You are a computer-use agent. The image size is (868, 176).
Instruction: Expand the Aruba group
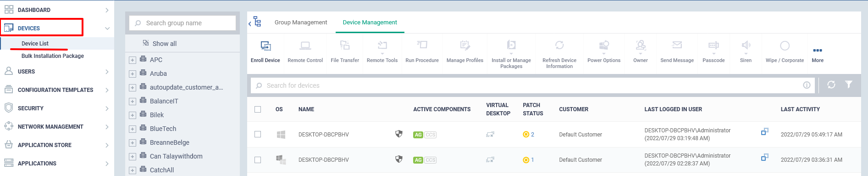pos(133,74)
